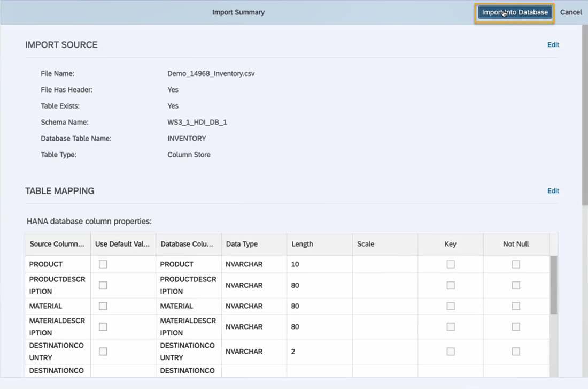Click the Scale column header
Viewport: 588px width, 389px height.
pyautogui.click(x=385, y=244)
